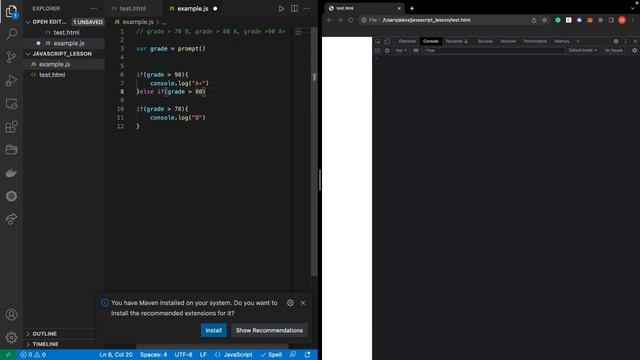Open the Live Share view icon
The height and width of the screenshot is (360, 640).
point(11,219)
